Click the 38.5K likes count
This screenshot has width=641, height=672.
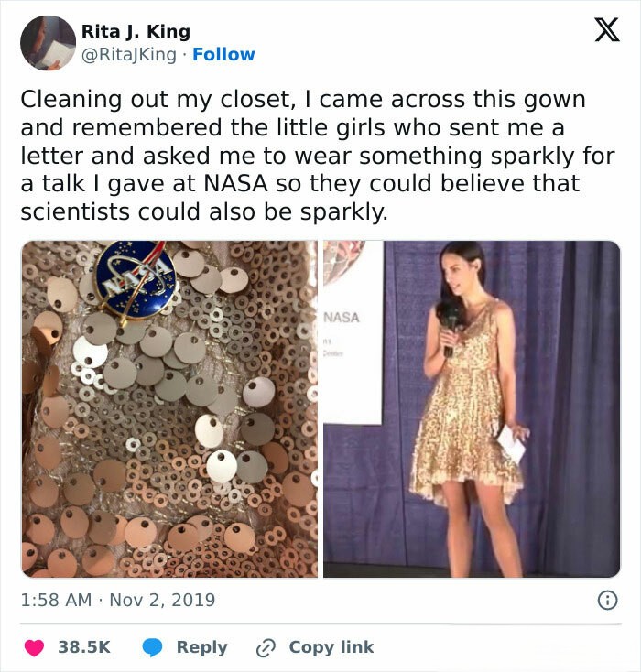coord(84,647)
